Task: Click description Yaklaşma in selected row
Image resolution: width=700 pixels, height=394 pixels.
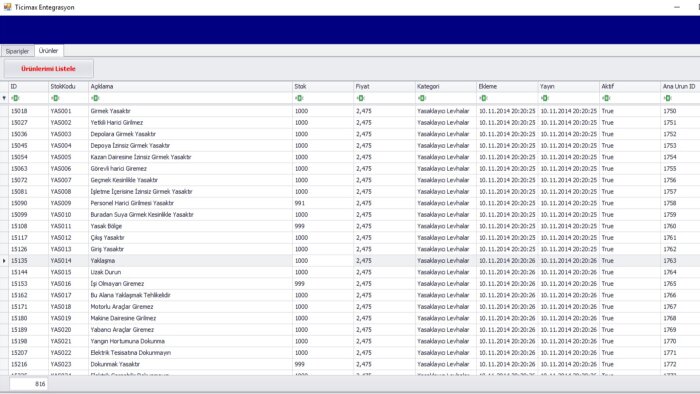Action: (x=103, y=261)
